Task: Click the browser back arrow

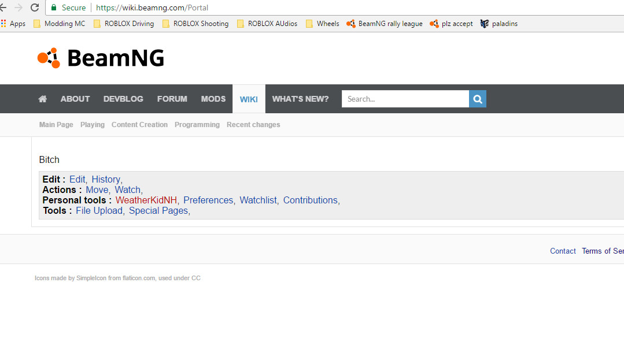Action: pos(3,8)
